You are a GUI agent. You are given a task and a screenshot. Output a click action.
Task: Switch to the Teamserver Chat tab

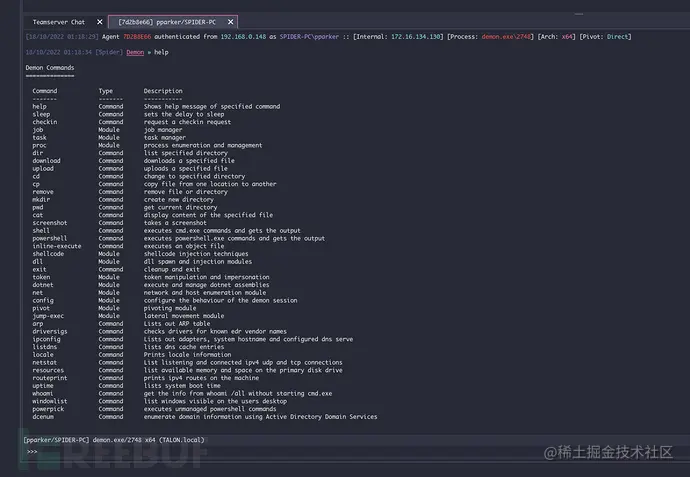click(59, 22)
